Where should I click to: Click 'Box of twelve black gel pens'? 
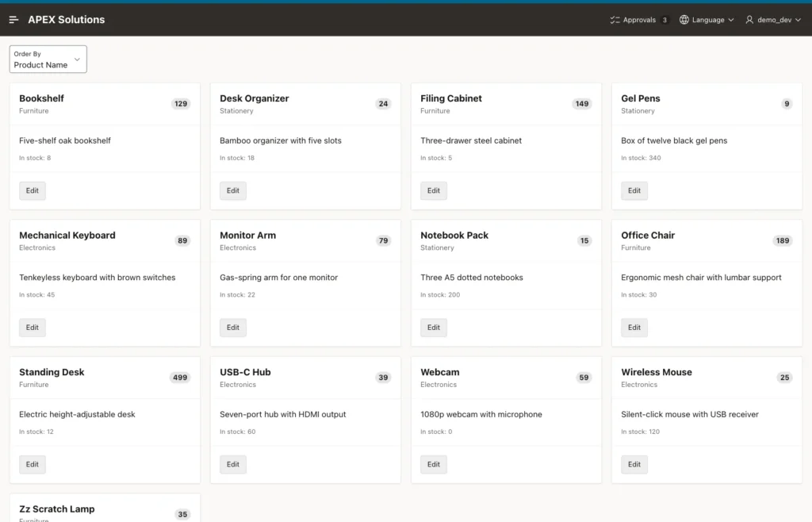[674, 140]
